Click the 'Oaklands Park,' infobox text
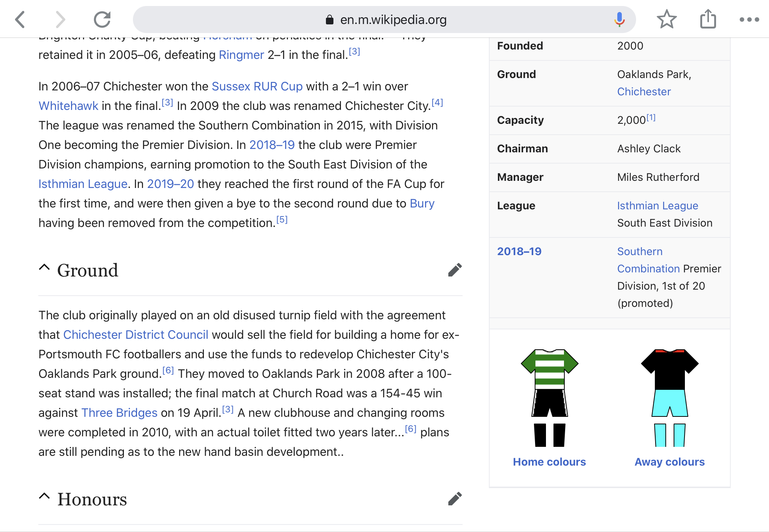This screenshot has height=532, width=769. click(654, 74)
